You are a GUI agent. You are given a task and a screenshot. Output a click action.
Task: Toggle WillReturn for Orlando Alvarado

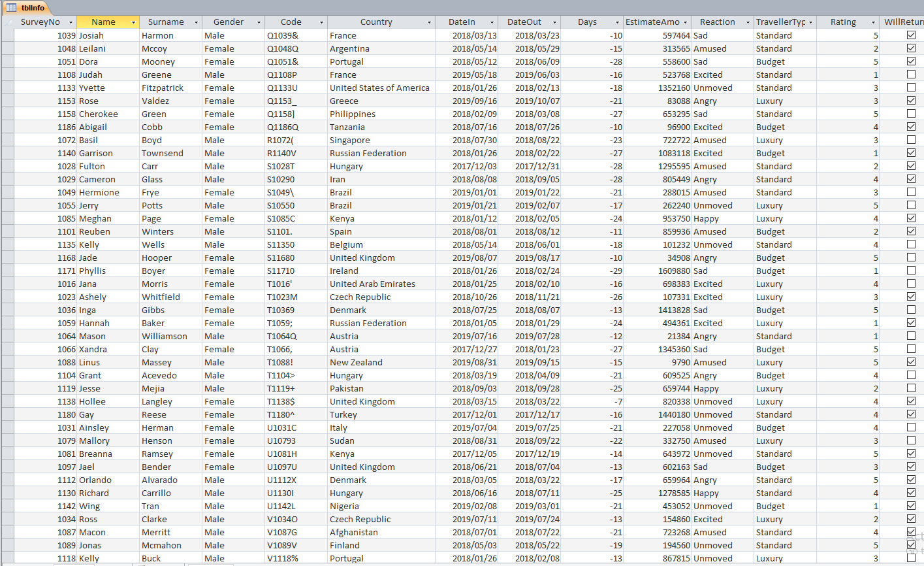(911, 479)
